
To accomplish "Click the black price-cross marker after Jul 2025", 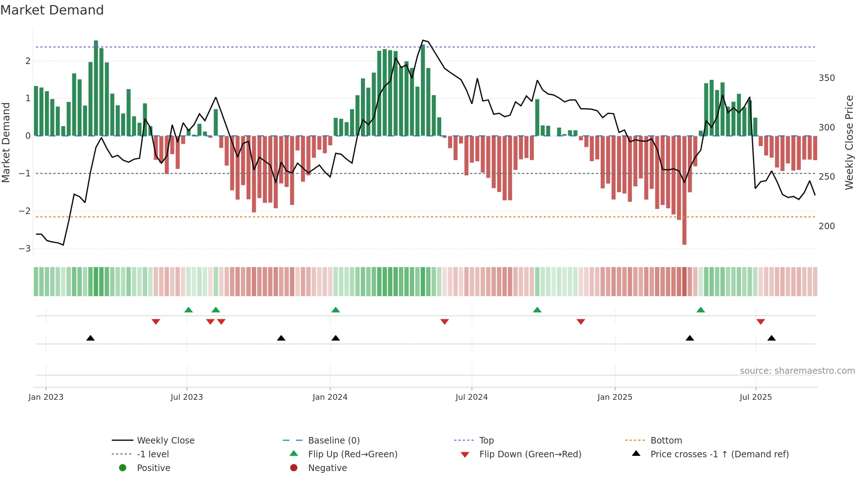I will tap(771, 338).
